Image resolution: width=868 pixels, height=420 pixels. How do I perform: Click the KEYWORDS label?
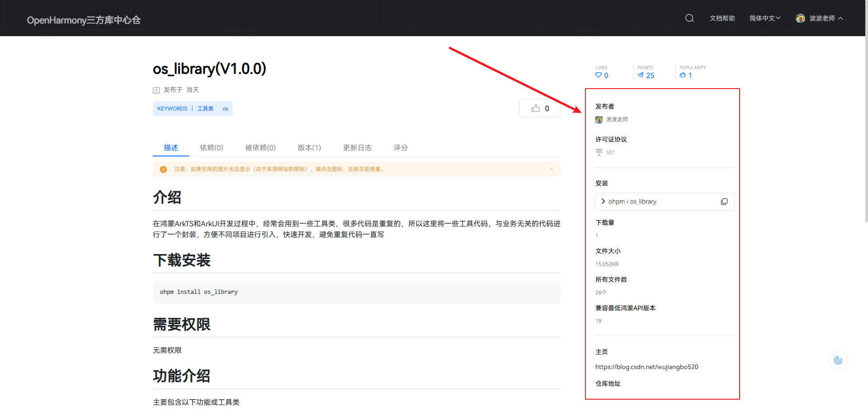(x=172, y=109)
